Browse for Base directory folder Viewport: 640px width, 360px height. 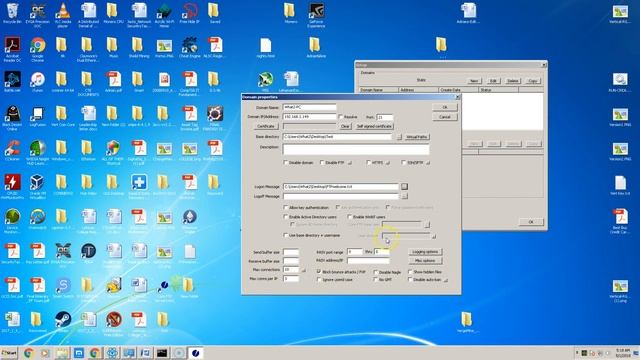[x=399, y=137]
